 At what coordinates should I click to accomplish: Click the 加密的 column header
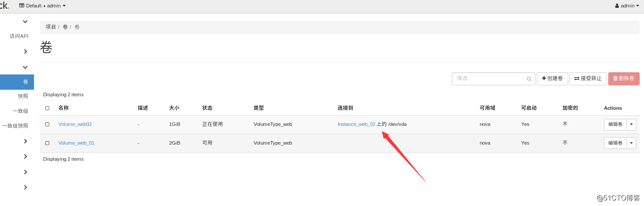[570, 108]
